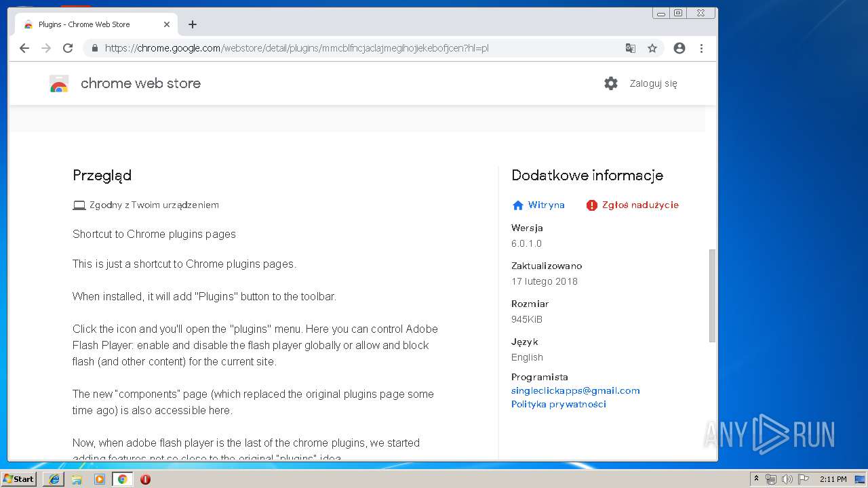Click the red alert icon near Zgłoś nadużycie
The height and width of the screenshot is (488, 868).
(592, 205)
